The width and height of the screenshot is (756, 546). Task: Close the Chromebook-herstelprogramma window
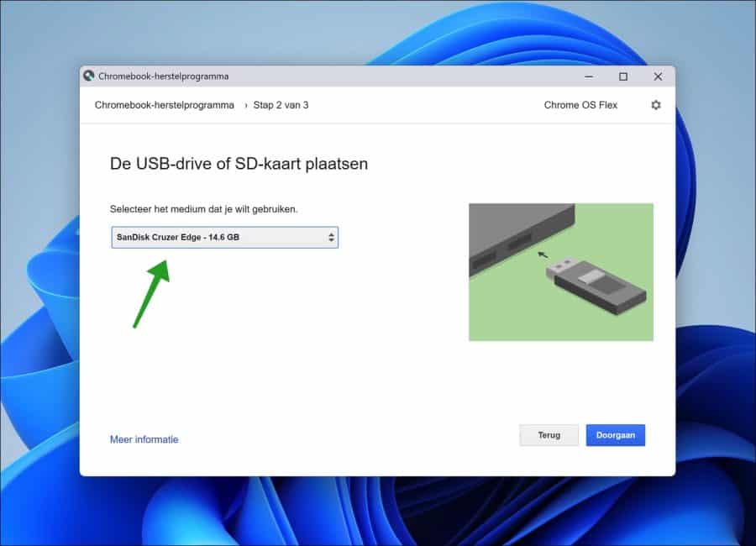[658, 76]
